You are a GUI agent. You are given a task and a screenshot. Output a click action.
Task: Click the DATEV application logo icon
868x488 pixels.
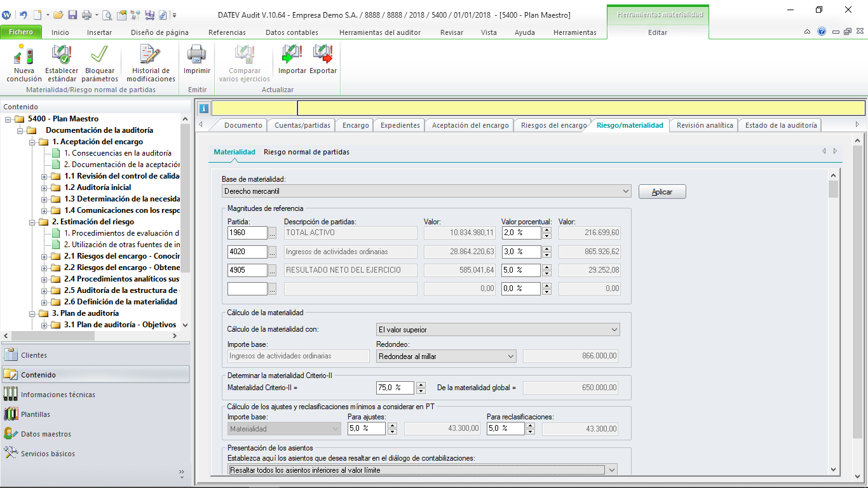click(x=7, y=15)
